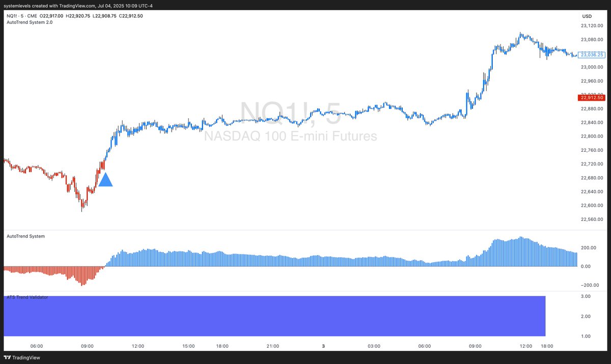The height and width of the screenshot is (364, 611).
Task: Click the NASDAQ 100 E-mini Futures watermark
Action: pos(291,136)
